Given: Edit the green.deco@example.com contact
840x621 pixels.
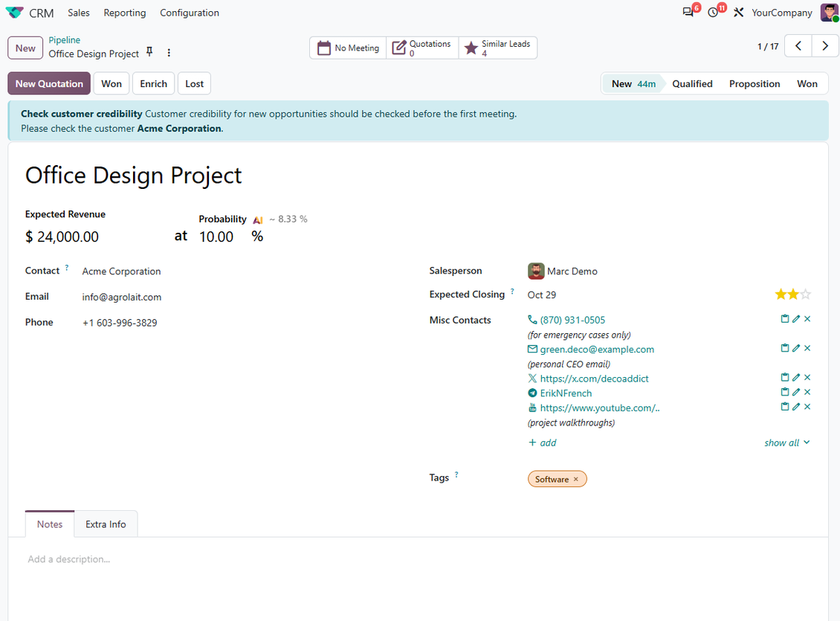Looking at the screenshot, I should point(796,348).
